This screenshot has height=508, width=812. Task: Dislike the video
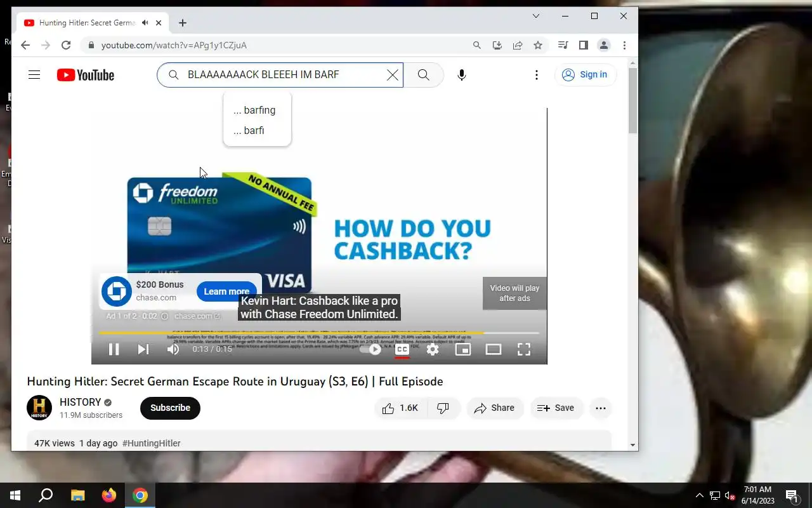(443, 408)
